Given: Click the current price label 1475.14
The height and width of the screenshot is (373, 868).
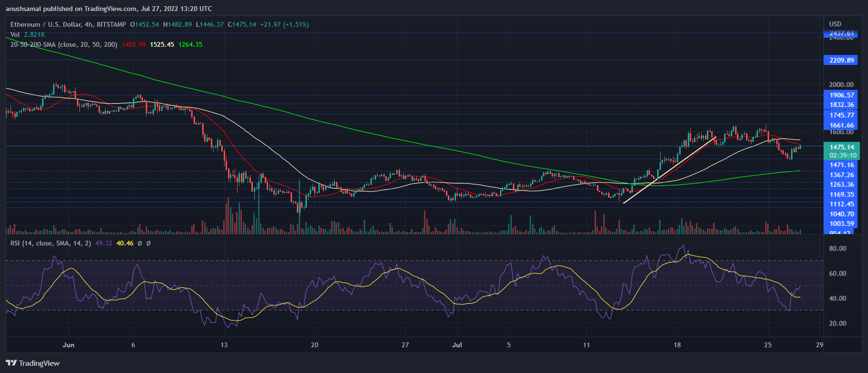Looking at the screenshot, I should tap(842, 147).
